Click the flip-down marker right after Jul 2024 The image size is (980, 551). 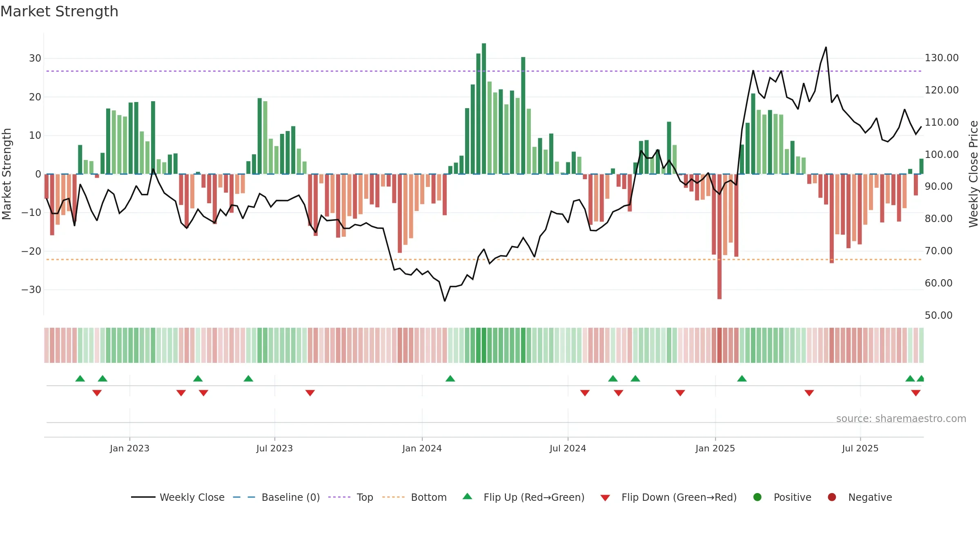(x=585, y=393)
